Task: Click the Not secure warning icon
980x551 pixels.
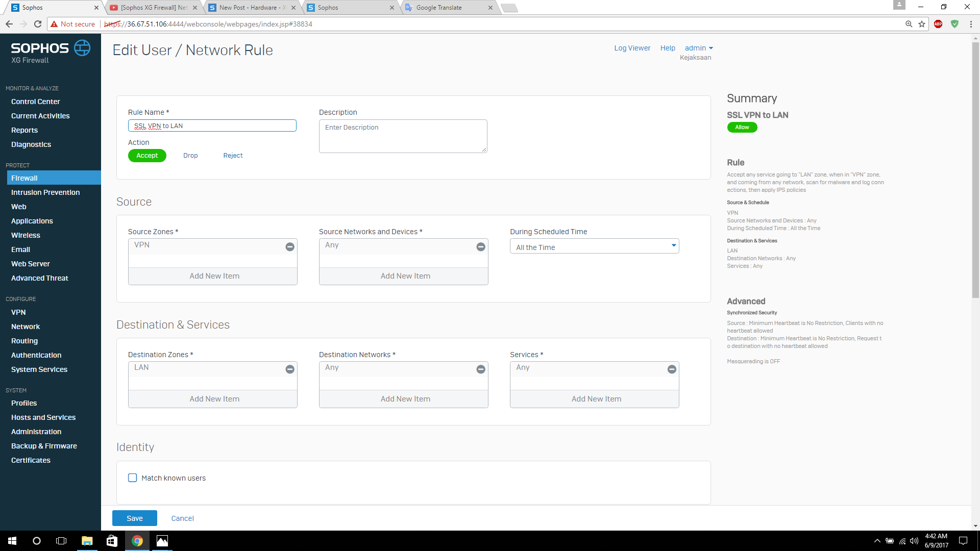Action: 54,24
